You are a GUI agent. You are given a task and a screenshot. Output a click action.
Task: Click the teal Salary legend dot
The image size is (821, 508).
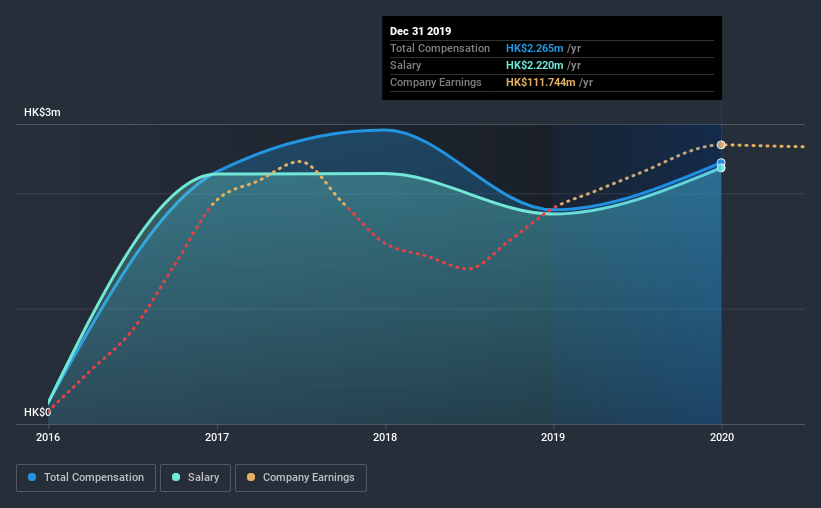click(176, 477)
